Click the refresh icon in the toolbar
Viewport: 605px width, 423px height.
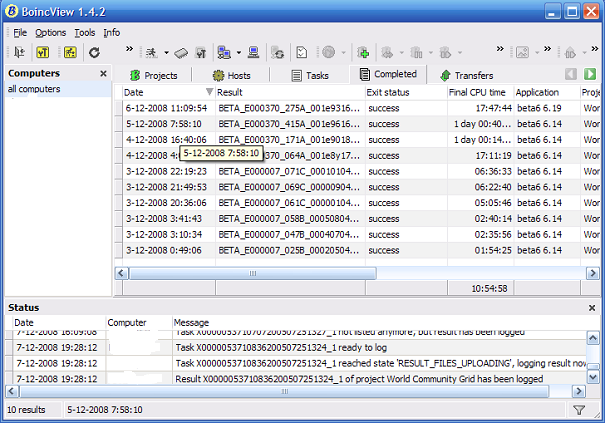pos(94,52)
